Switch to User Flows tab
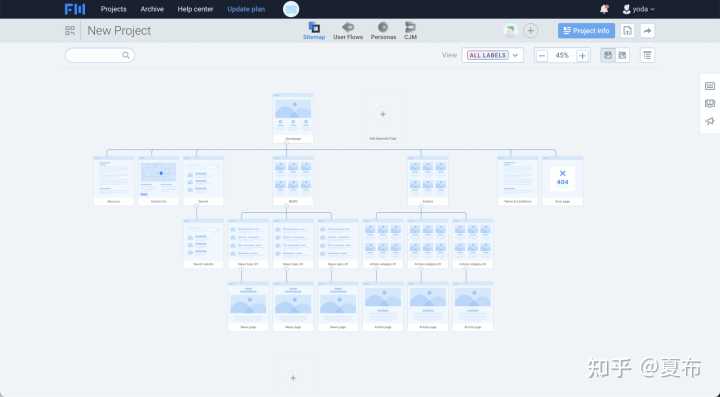Image resolution: width=720 pixels, height=397 pixels. point(348,31)
